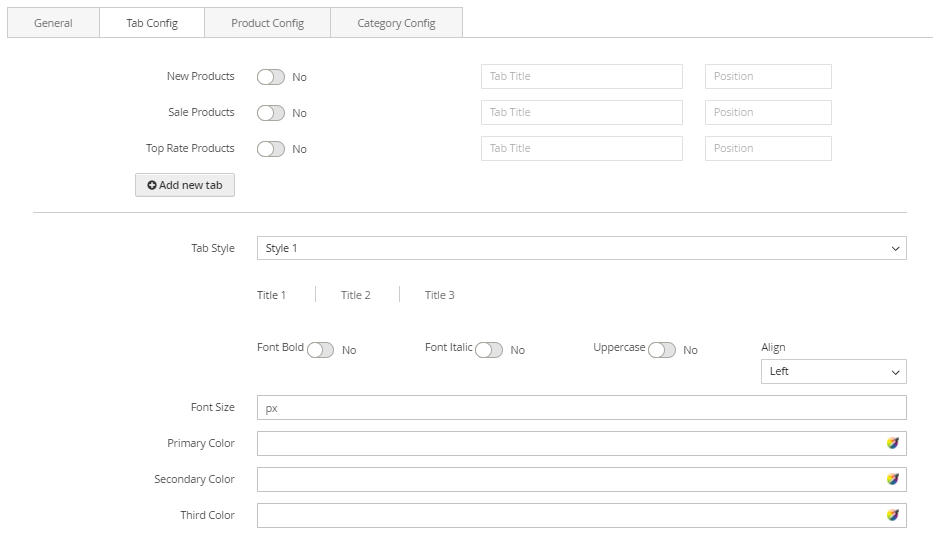Click the Font Size input field
The width and height of the screenshot is (951, 552).
coord(581,408)
